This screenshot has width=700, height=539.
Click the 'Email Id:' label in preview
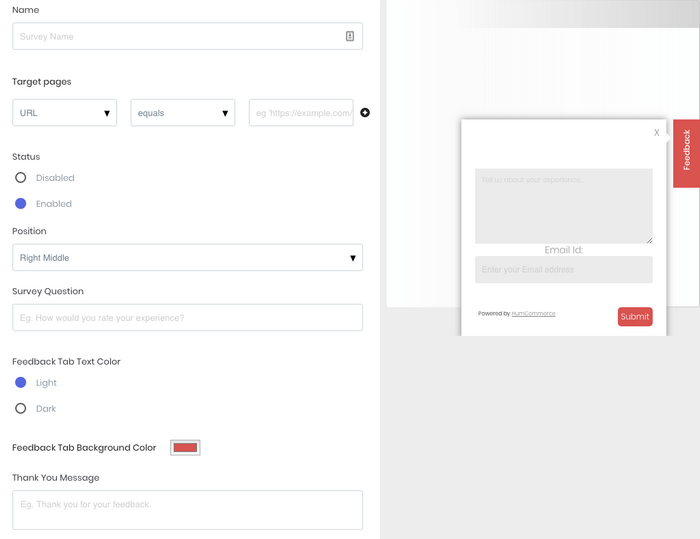point(564,250)
